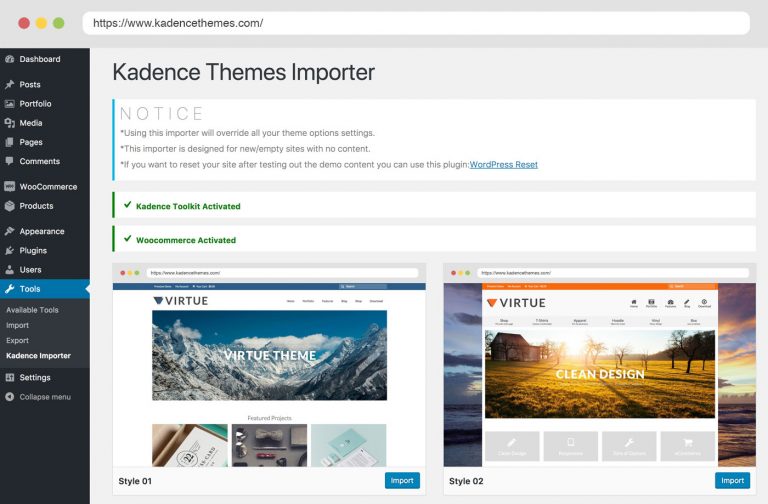Open Appearance menu label
Viewport: 768px width, 504px height.
pyautogui.click(x=42, y=231)
